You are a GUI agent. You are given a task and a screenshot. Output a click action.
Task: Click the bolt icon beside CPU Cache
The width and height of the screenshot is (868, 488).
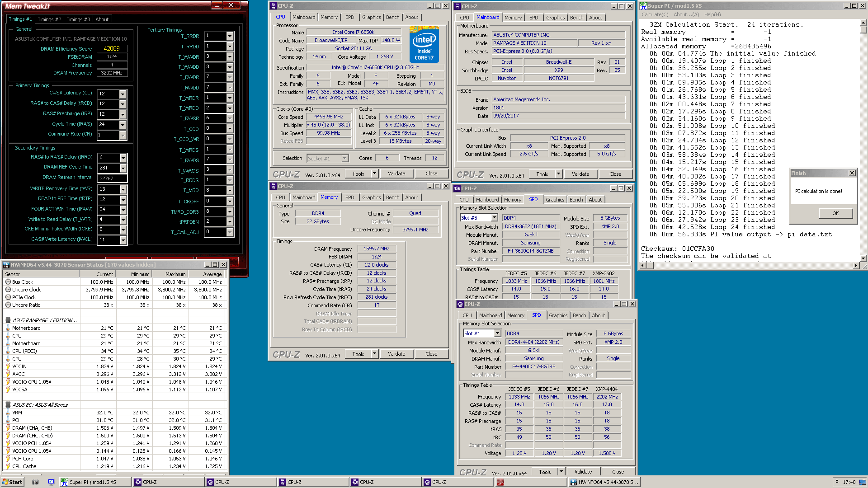(x=8, y=466)
